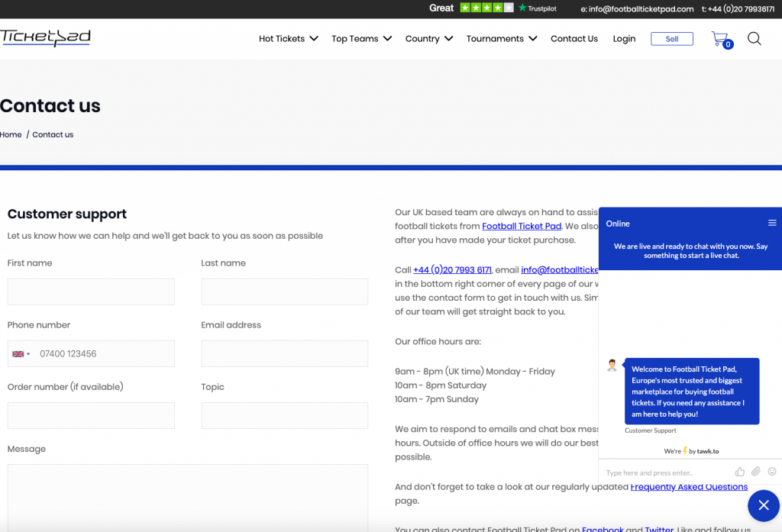This screenshot has width=782, height=532.
Task: Open the shopping cart icon
Action: pos(721,40)
